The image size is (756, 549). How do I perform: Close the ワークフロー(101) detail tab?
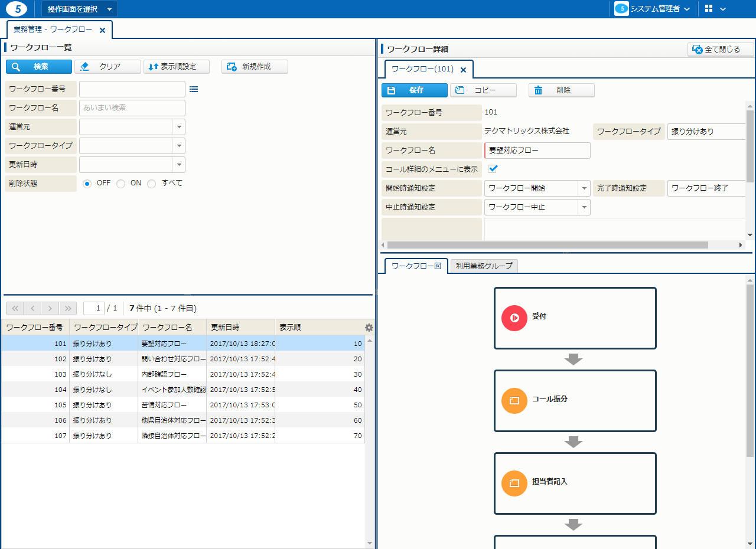(463, 70)
